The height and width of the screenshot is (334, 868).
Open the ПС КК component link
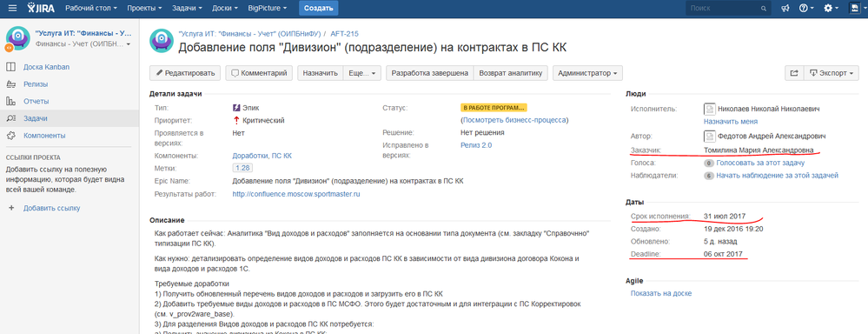pyautogui.click(x=282, y=157)
